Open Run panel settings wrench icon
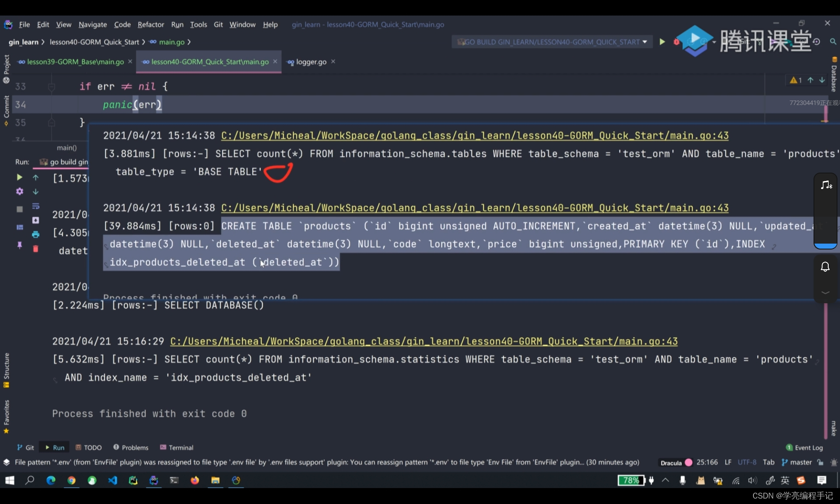Screen dimensions: 840x504 [x=19, y=192]
